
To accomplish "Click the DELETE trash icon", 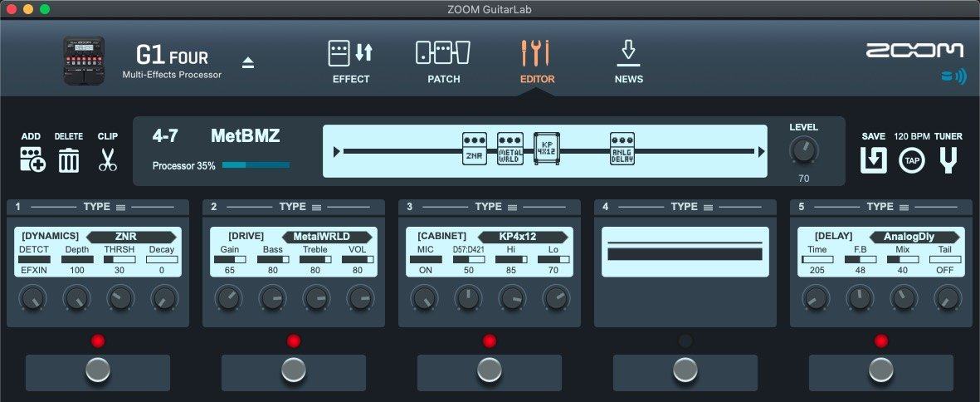I will pyautogui.click(x=69, y=159).
